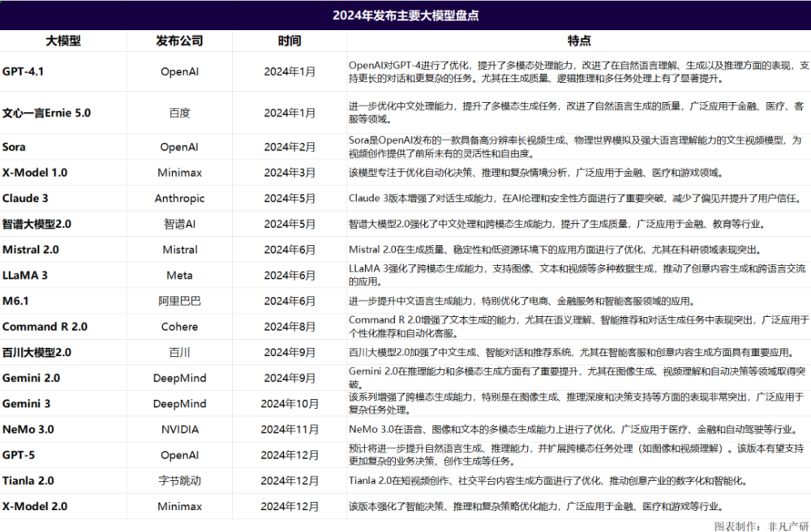Image resolution: width=811 pixels, height=532 pixels.
Task: Select the GPT-5 feature description
Action: click(x=577, y=454)
